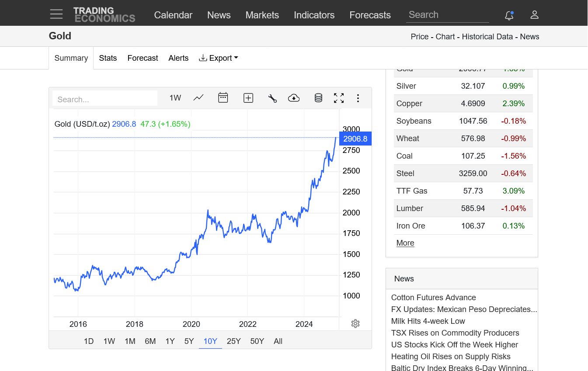Click the notifications bell icon
Screen dimensions: 588x371
point(509,15)
